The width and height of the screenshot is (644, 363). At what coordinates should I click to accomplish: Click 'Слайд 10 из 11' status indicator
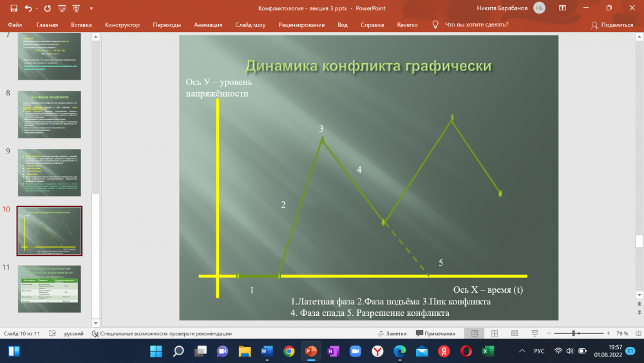click(22, 333)
